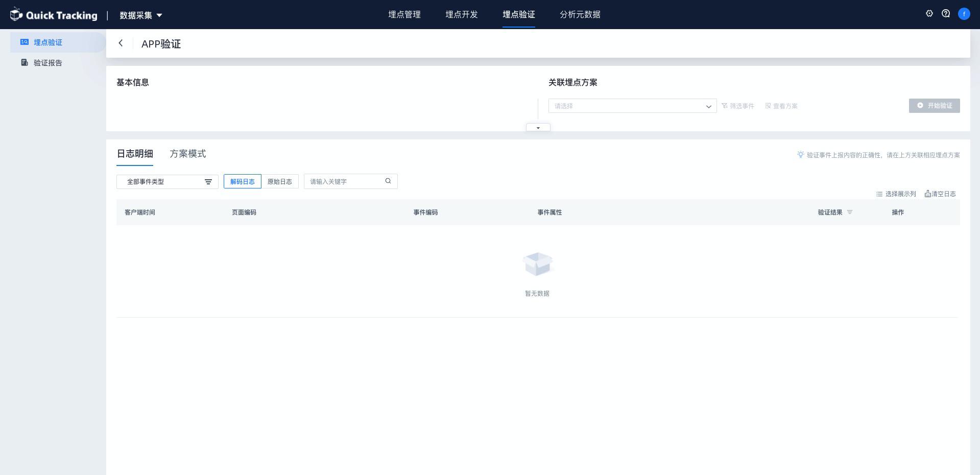Image resolution: width=980 pixels, height=475 pixels.
Task: Open the 请选择 tracking plan dropdown
Action: point(632,106)
